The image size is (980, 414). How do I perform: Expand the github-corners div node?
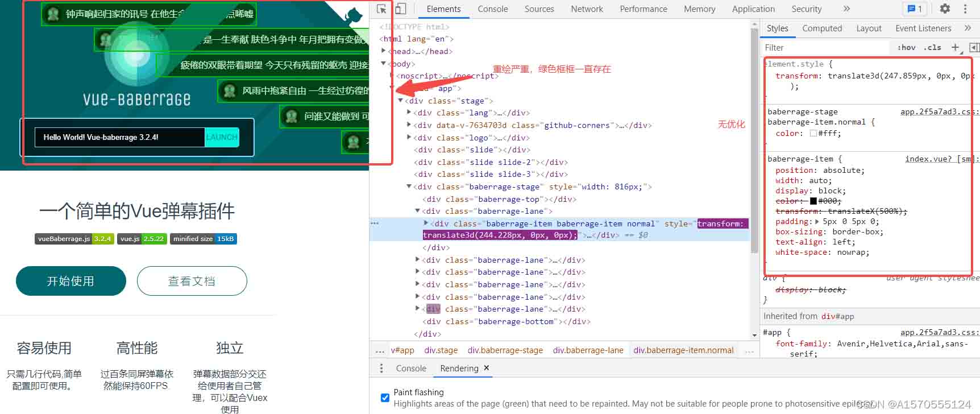tap(409, 125)
